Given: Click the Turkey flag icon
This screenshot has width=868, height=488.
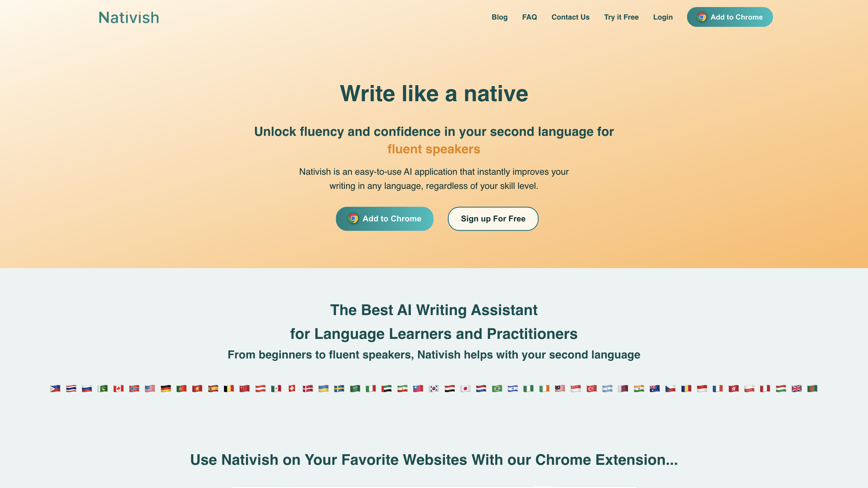Looking at the screenshot, I should tap(591, 388).
